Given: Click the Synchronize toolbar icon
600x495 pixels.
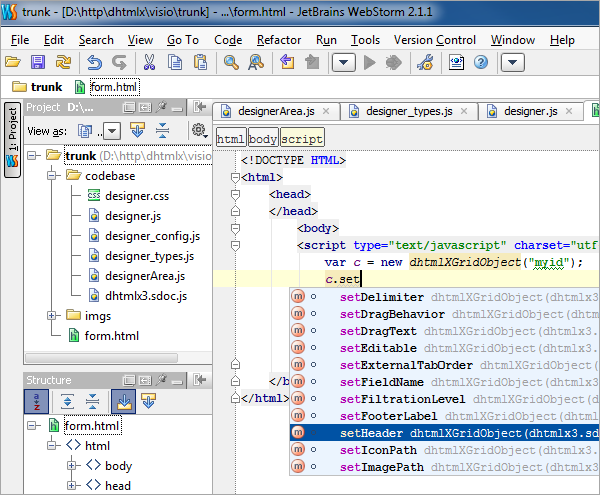Looking at the screenshot, I should click(x=64, y=62).
